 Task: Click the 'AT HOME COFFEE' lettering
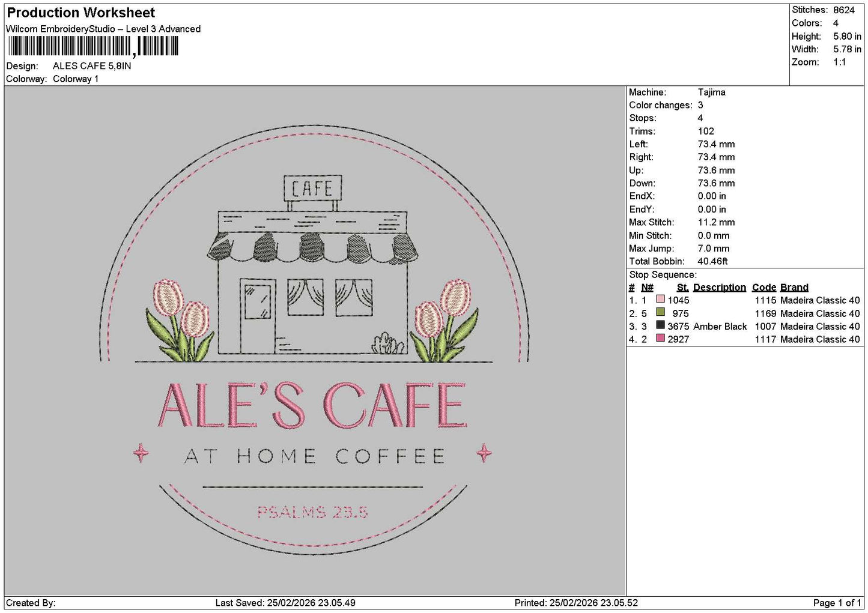point(315,456)
